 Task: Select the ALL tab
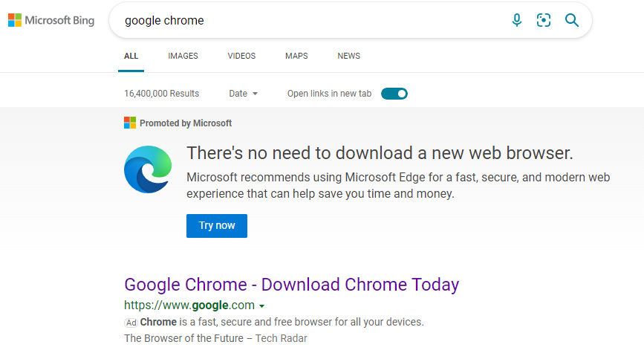(131, 56)
